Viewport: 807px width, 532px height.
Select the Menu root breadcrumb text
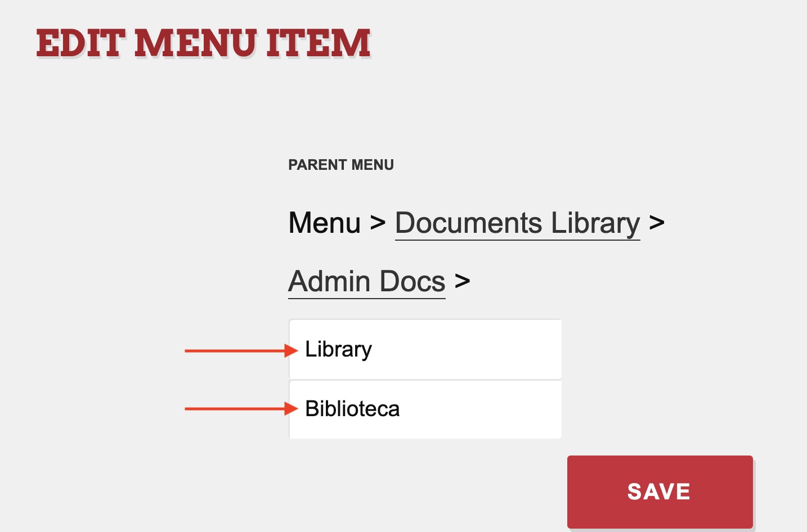(325, 223)
